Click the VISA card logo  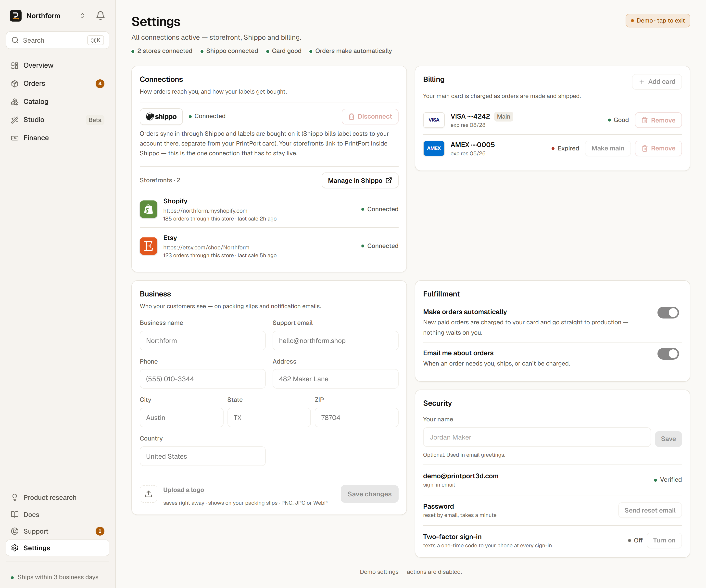click(x=434, y=120)
